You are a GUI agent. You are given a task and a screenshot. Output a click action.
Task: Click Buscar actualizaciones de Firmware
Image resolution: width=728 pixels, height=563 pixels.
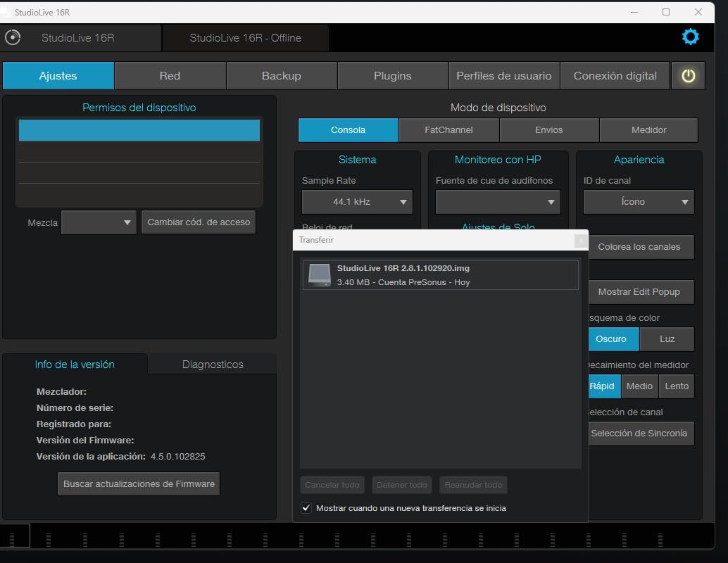click(x=139, y=483)
